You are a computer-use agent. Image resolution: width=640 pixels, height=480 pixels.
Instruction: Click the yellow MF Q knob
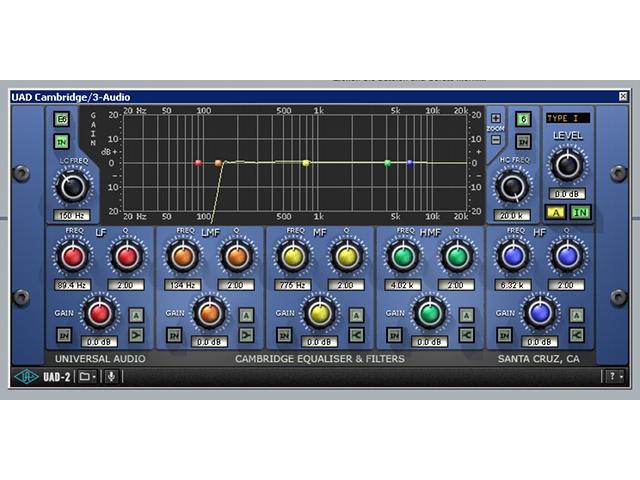tap(347, 257)
